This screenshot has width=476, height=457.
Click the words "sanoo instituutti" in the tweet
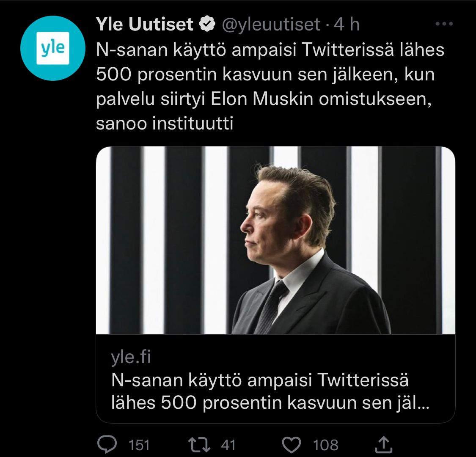pos(165,124)
